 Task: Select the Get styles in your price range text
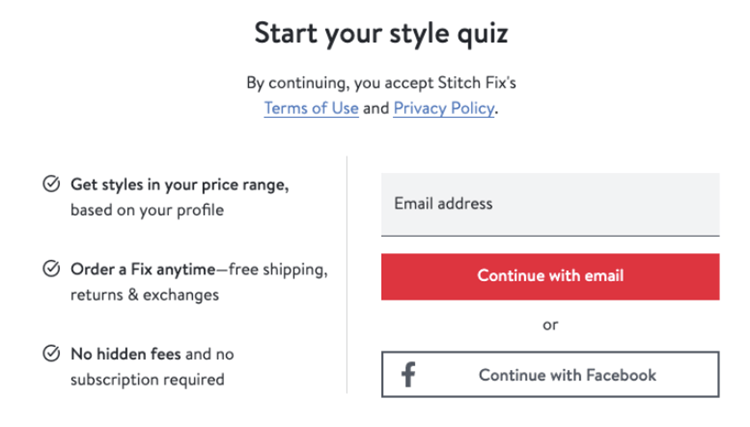179,185
